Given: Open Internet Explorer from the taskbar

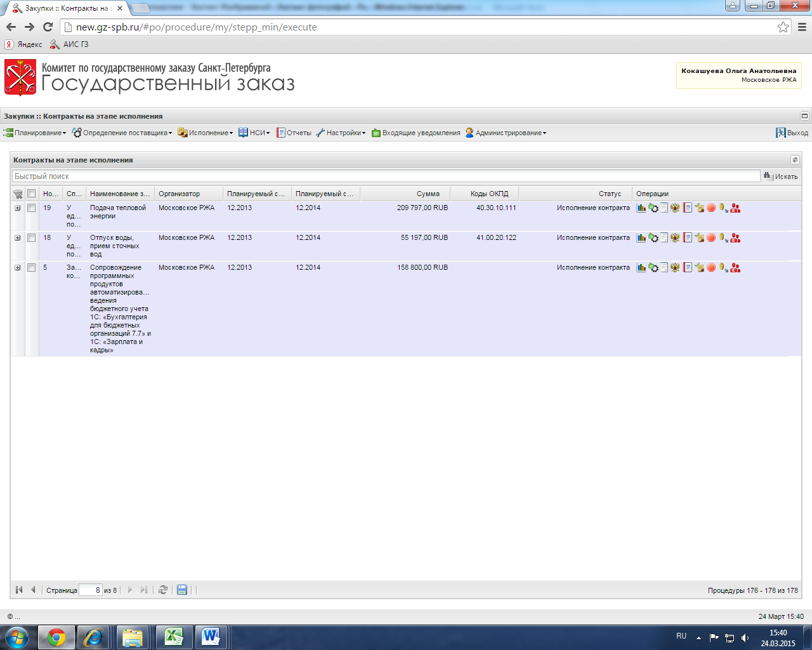Looking at the screenshot, I should 93,637.
